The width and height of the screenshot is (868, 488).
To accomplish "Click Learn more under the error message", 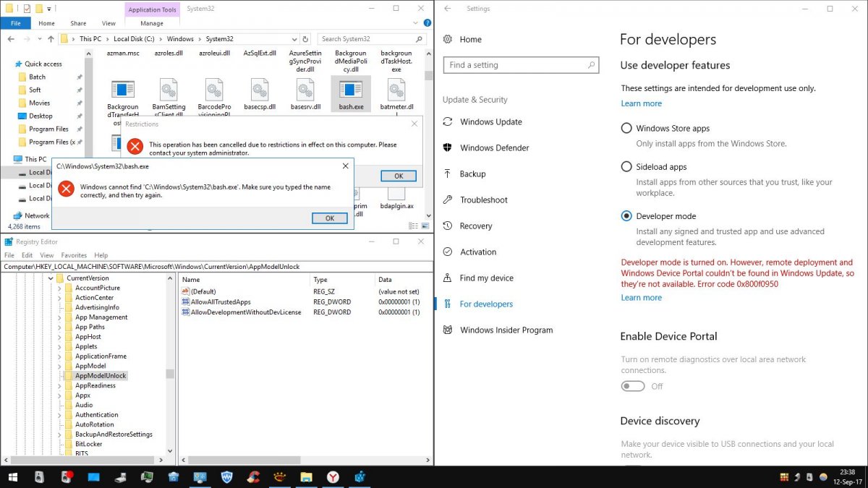I will click(641, 297).
